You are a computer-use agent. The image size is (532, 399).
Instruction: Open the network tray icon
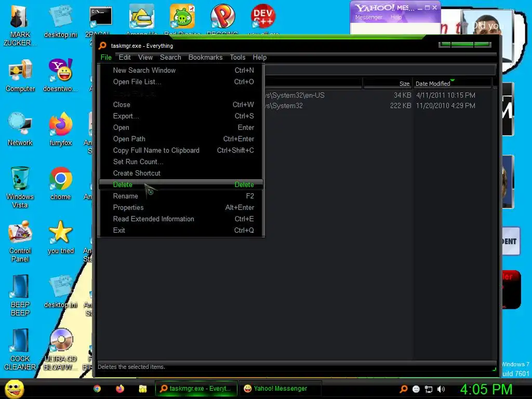429,389
